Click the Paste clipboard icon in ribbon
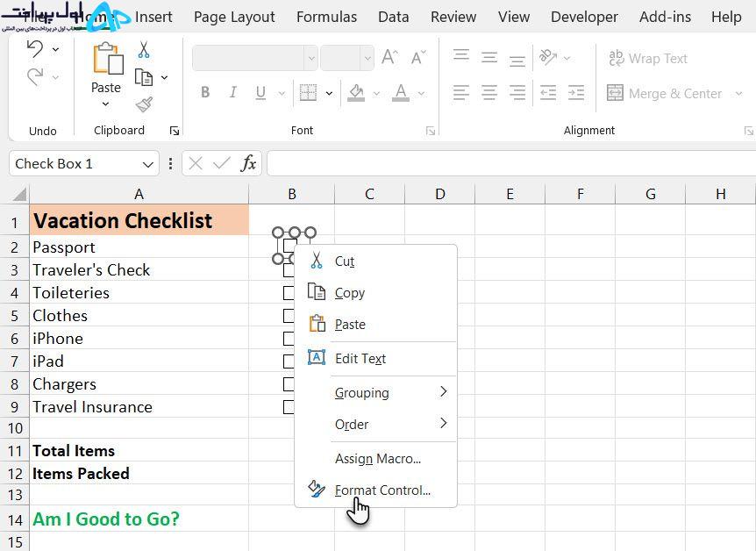The image size is (756, 551). [108, 59]
